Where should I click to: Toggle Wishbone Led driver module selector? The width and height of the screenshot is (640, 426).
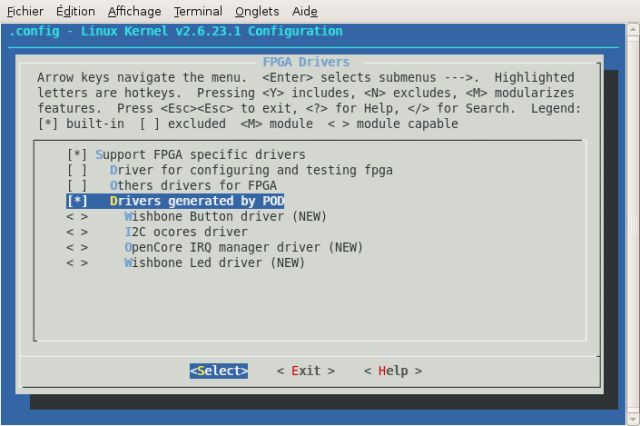(77, 263)
